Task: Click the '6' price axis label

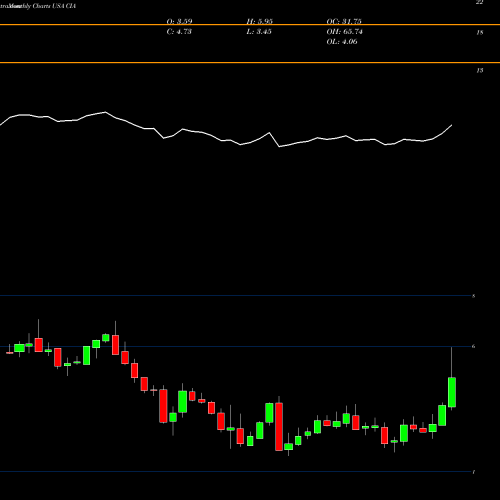Action: (474, 346)
